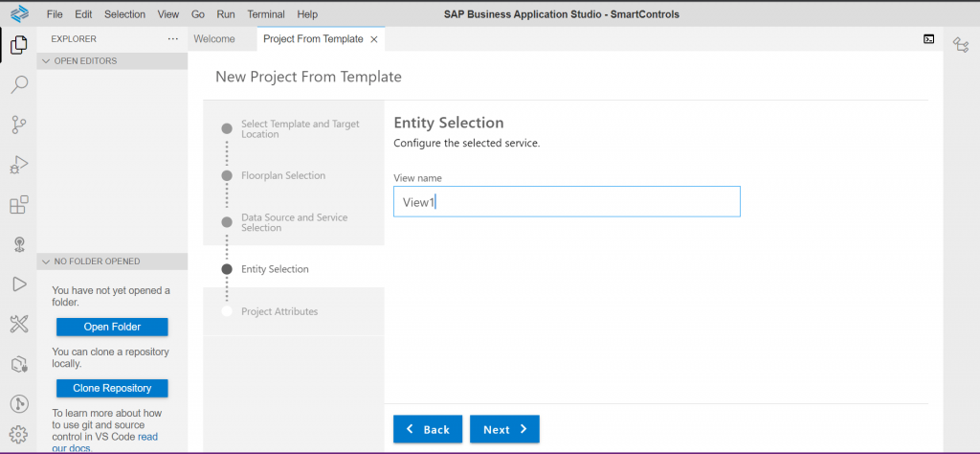
Task: Open the Help menu
Action: [x=307, y=13]
